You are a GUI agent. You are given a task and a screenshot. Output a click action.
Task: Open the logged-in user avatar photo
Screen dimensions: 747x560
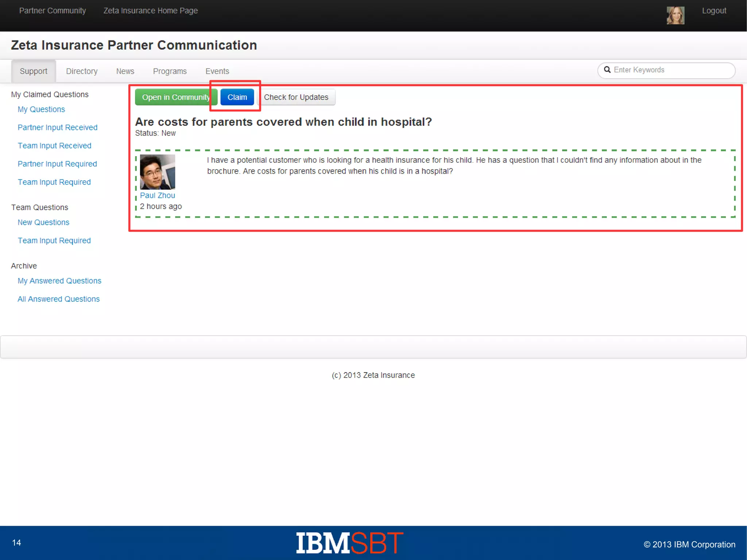click(676, 15)
